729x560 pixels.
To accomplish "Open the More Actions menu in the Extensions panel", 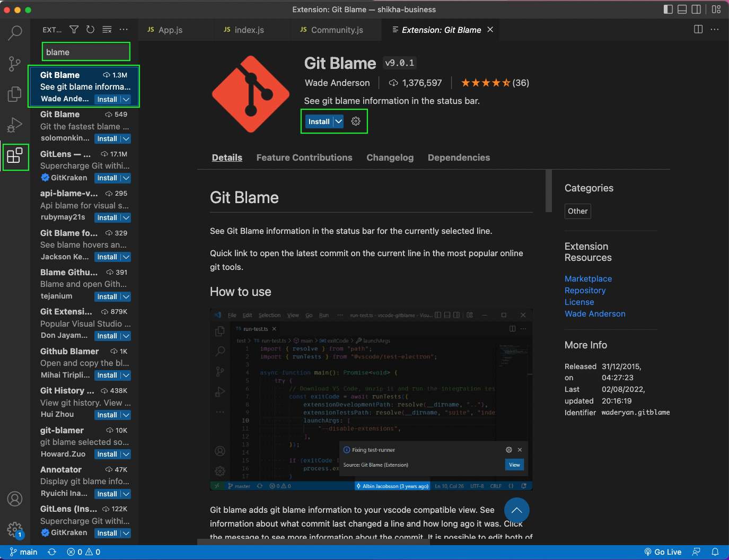I will point(124,30).
